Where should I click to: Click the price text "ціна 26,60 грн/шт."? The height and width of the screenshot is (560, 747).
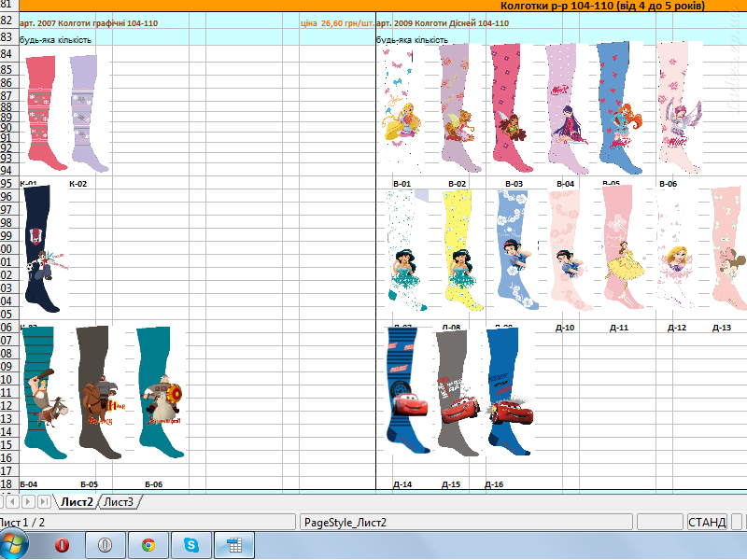[337, 23]
